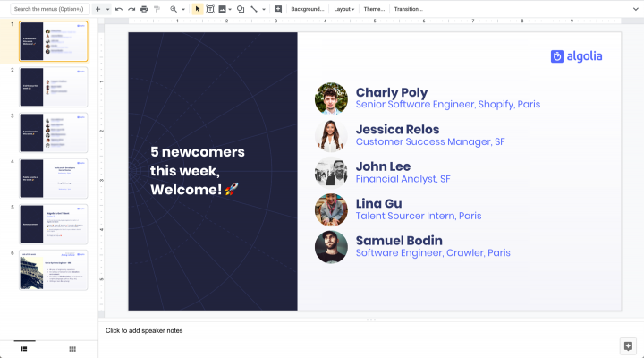Viewport: 644px width, 358px height.
Task: Click the speaker notes resize handle dots
Action: (x=371, y=320)
